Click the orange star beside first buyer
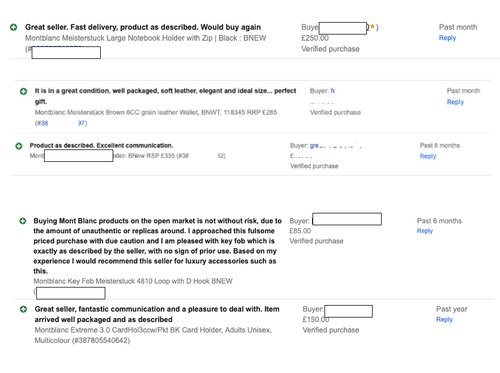Image resolution: width=500 pixels, height=373 pixels. (x=372, y=26)
